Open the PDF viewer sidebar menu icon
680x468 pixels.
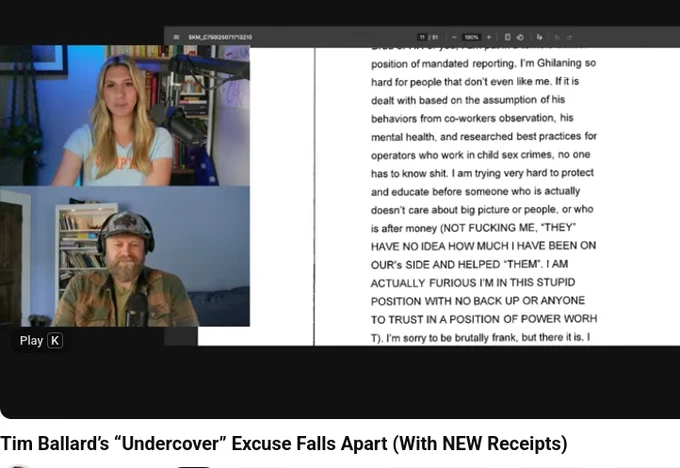pos(176,37)
